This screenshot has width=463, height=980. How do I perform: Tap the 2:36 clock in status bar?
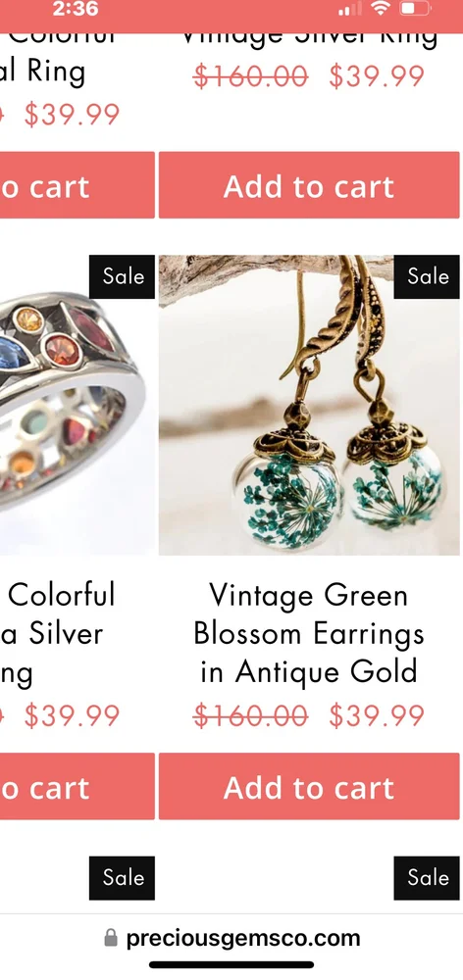[x=76, y=9]
